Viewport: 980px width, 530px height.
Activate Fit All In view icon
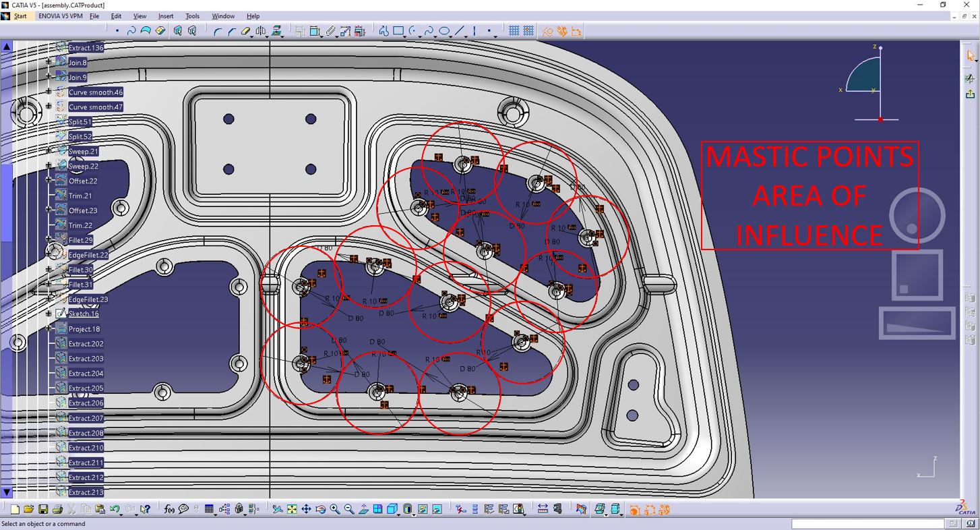coord(292,509)
